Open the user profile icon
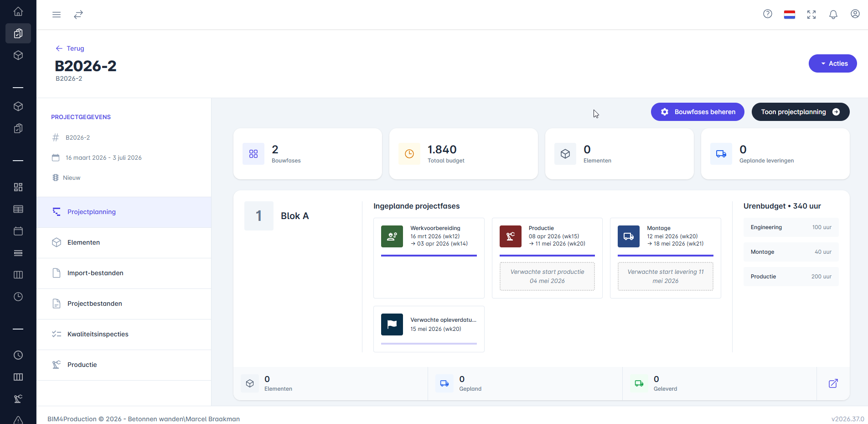868x424 pixels. [x=855, y=14]
